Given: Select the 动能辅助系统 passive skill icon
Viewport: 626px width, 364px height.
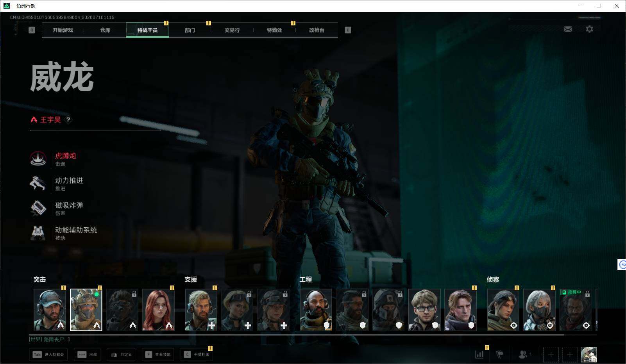Looking at the screenshot, I should (x=38, y=233).
